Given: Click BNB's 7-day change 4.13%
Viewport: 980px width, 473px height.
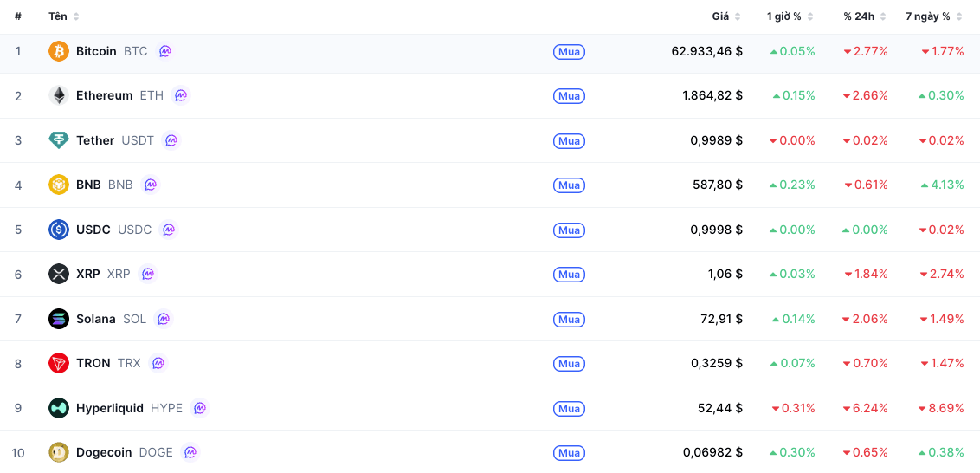Looking at the screenshot, I should [942, 185].
